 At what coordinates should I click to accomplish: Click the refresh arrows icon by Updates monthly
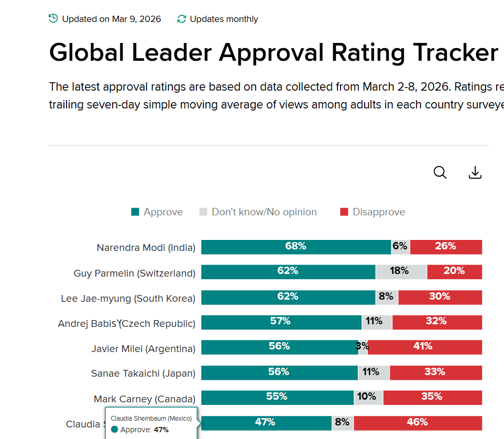pos(182,19)
